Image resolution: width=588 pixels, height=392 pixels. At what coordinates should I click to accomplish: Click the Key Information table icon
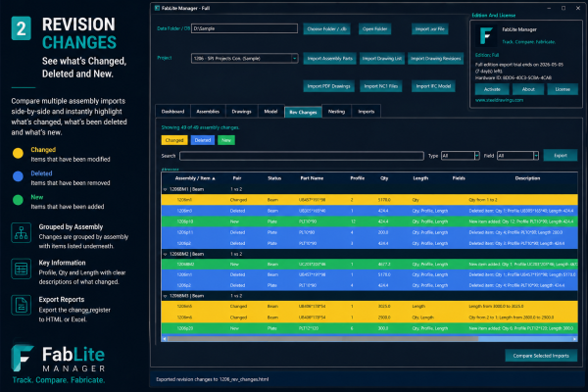coord(21,269)
